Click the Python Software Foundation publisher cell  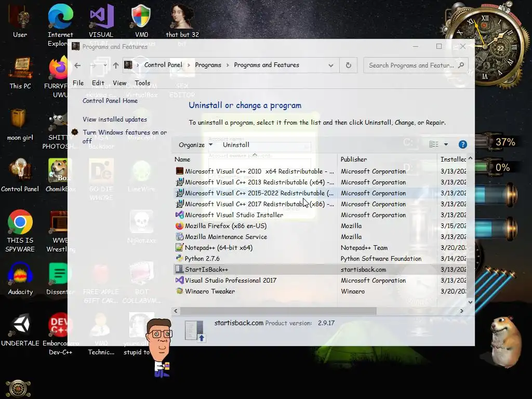381,259
